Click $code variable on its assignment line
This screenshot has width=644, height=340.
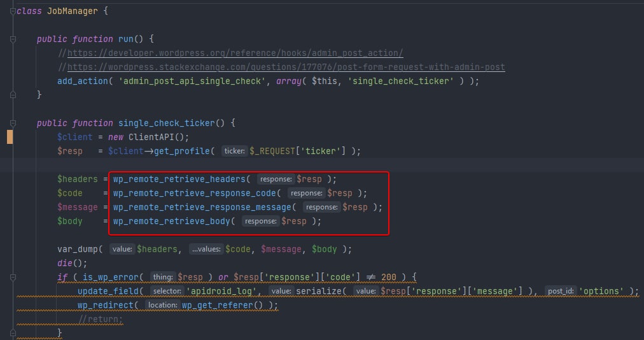click(70, 193)
